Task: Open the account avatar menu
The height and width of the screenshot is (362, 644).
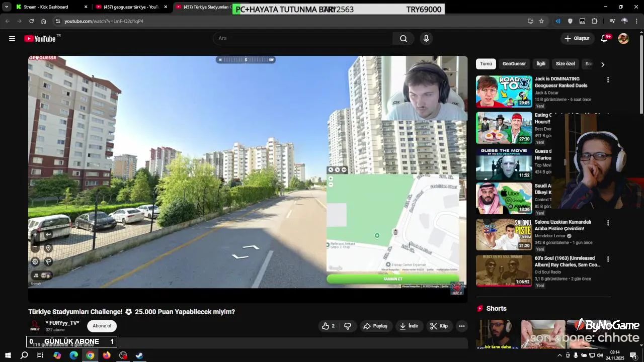Action: [x=623, y=39]
